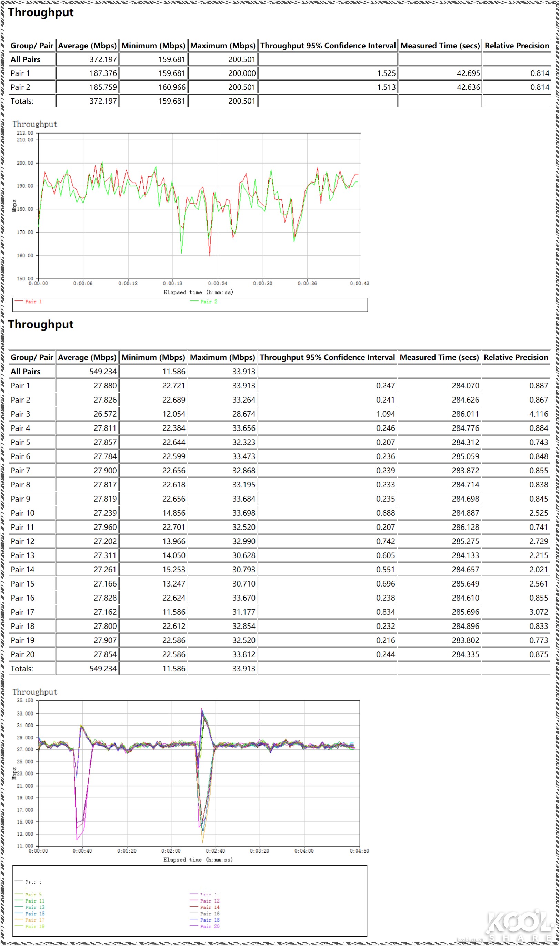The width and height of the screenshot is (560, 946).
Task: Click the 1.513 confidence interval value
Action: pyautogui.click(x=387, y=87)
